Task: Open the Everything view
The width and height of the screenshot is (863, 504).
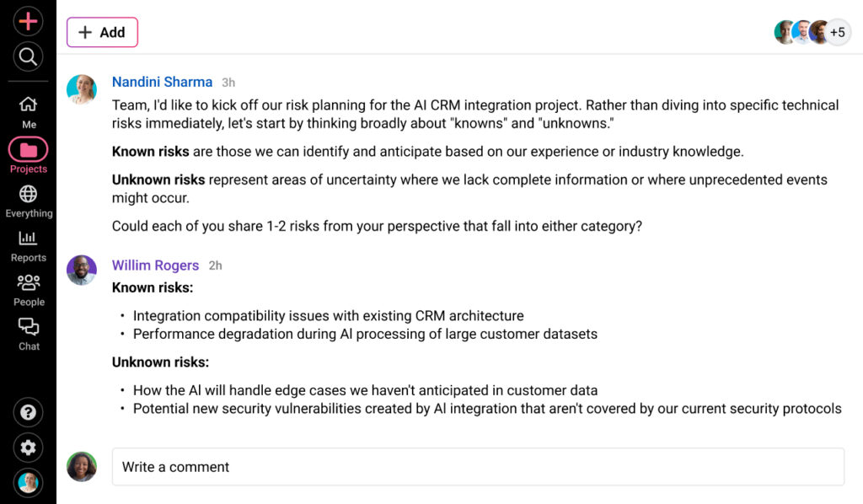Action: pyautogui.click(x=28, y=196)
